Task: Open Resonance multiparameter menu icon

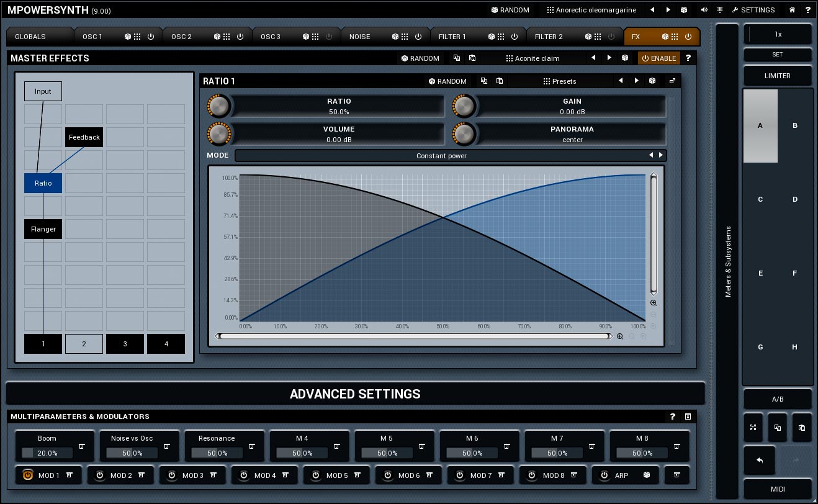Action: pyautogui.click(x=252, y=446)
